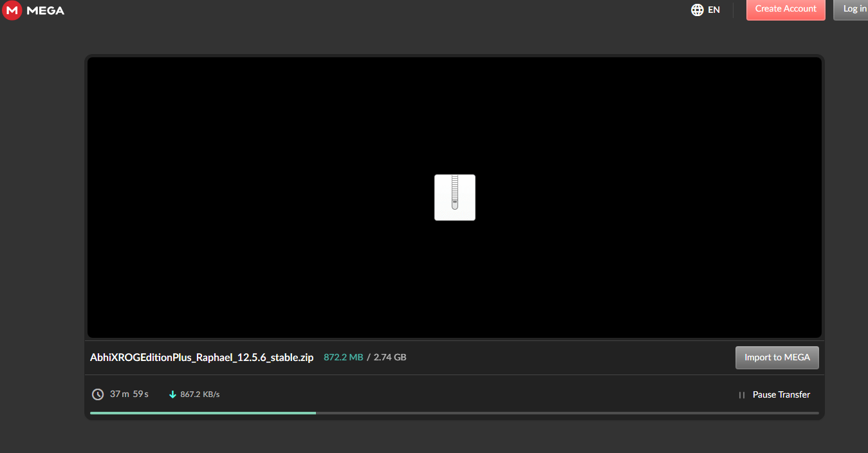The height and width of the screenshot is (453, 868).
Task: Click the MEGA wordmark text
Action: coord(45,10)
